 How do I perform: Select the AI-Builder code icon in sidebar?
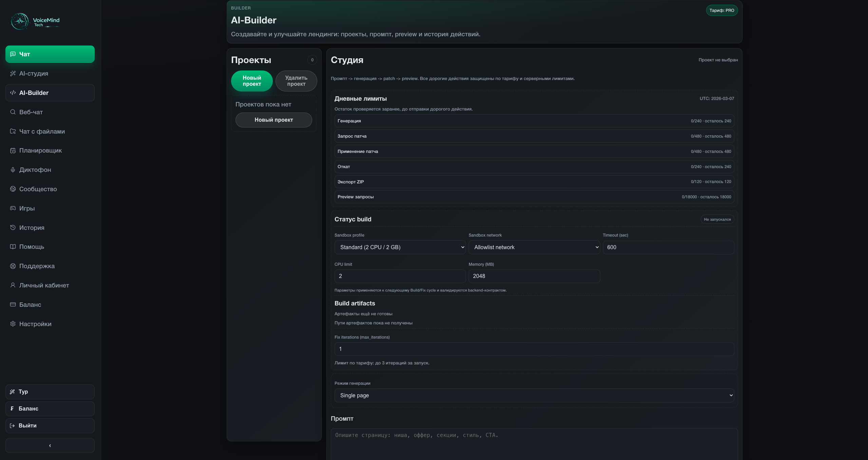coord(13,93)
